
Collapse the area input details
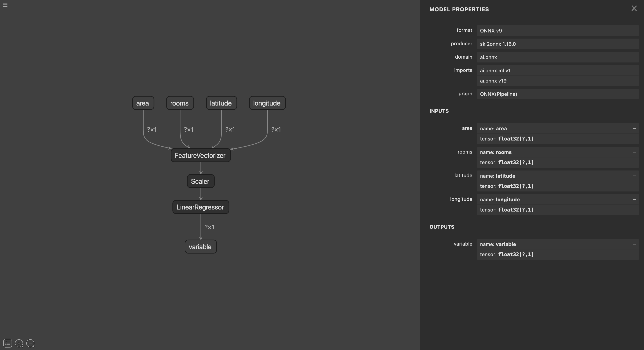coord(634,129)
